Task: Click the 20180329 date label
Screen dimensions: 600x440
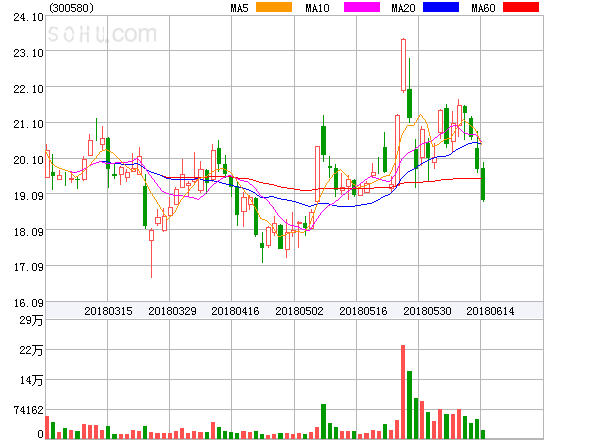Action: (172, 311)
